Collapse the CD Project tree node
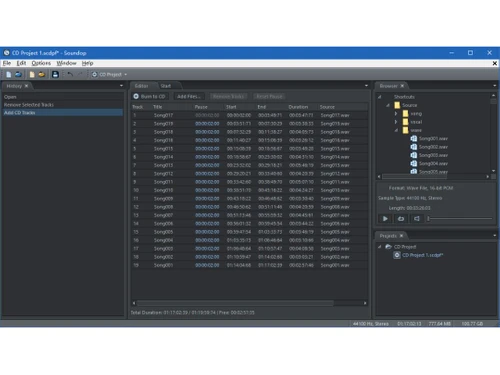 tap(379, 247)
